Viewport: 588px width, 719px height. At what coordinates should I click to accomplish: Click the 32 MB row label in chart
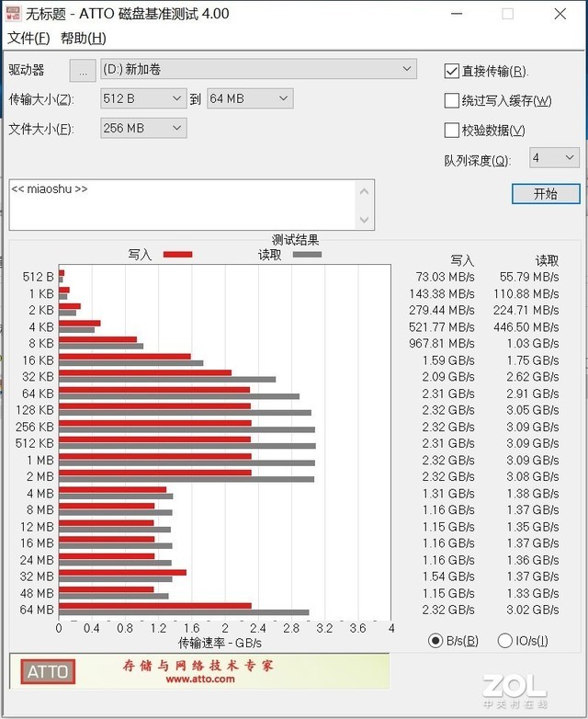point(37,576)
